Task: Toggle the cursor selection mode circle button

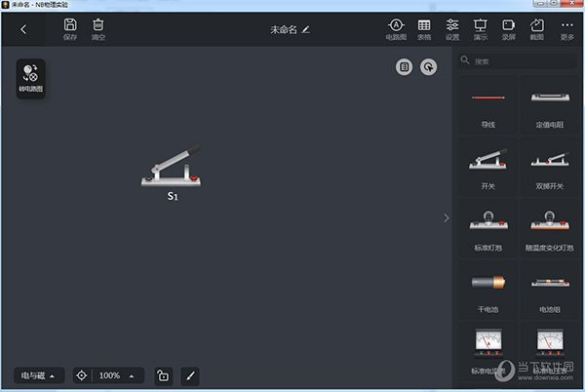Action: coord(429,67)
